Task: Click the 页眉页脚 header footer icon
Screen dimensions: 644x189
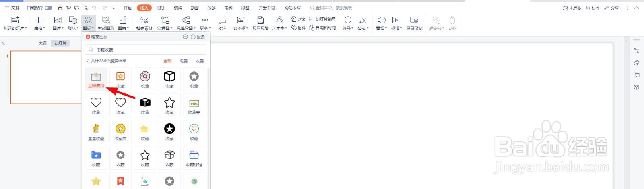Action: pyautogui.click(x=260, y=20)
